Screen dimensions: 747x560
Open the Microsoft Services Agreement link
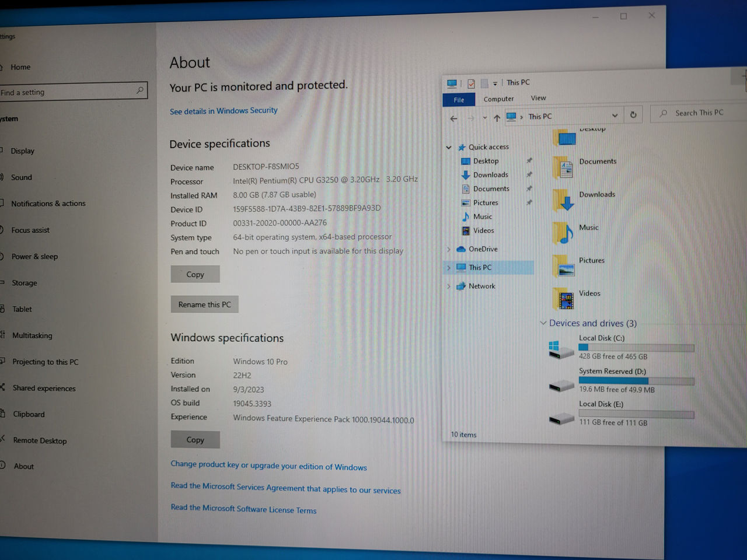click(285, 488)
